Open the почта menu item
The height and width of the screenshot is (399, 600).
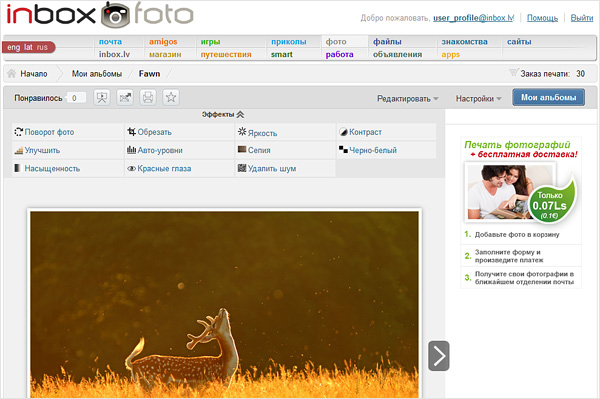[x=110, y=41]
